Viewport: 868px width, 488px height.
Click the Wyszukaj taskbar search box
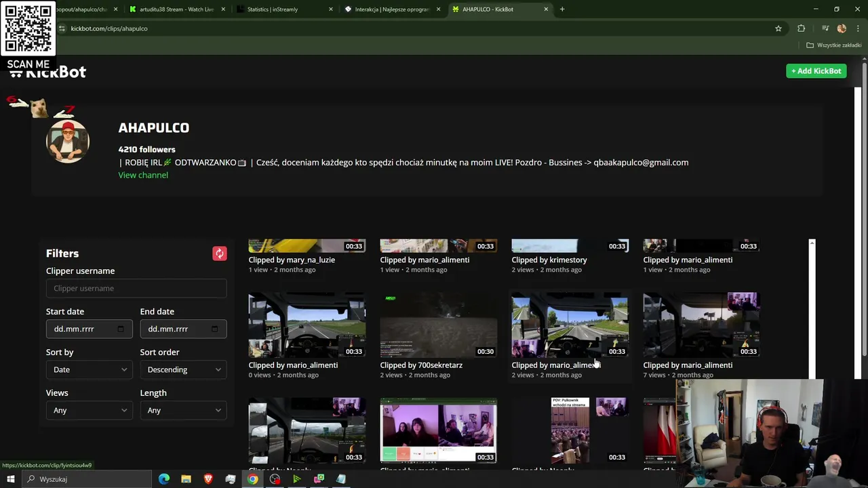coord(88,479)
